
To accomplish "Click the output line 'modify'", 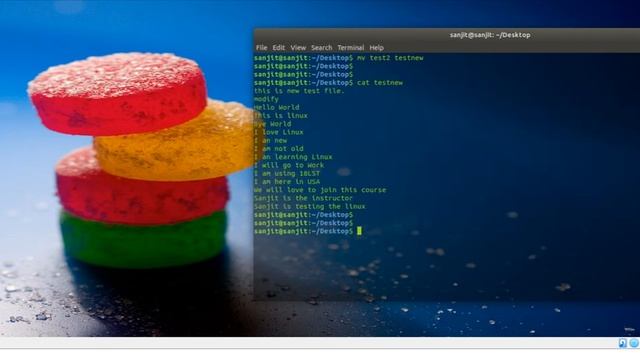I will 266,99.
